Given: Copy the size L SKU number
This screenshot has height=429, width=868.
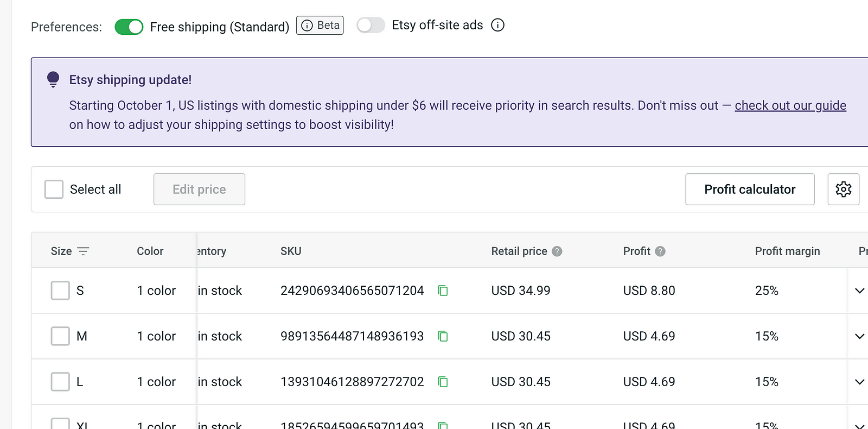Looking at the screenshot, I should [x=443, y=382].
